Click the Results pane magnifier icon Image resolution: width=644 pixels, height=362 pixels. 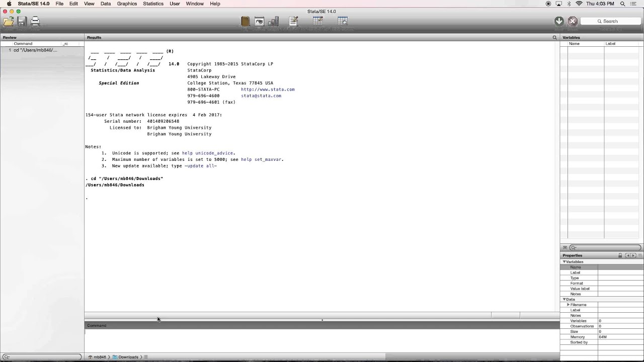555,38
